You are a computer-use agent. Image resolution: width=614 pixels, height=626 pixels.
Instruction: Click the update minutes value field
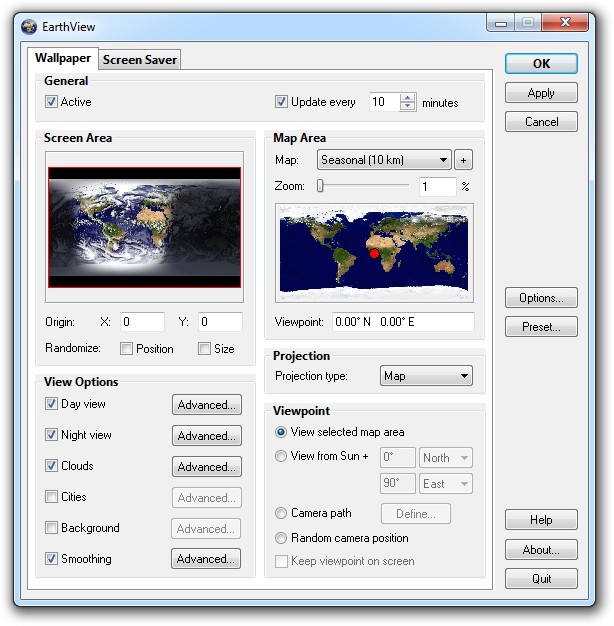coord(384,102)
